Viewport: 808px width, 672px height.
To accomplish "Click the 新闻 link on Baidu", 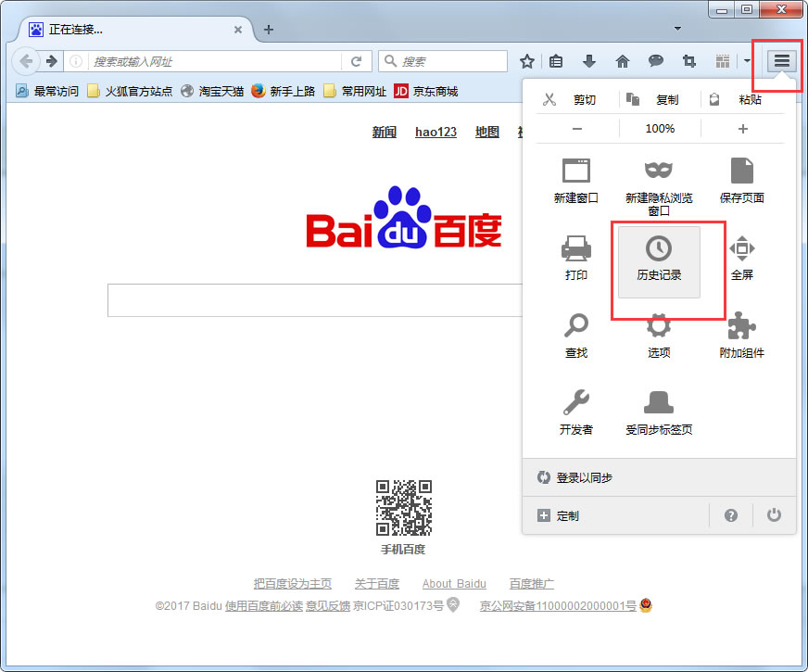I will [385, 132].
